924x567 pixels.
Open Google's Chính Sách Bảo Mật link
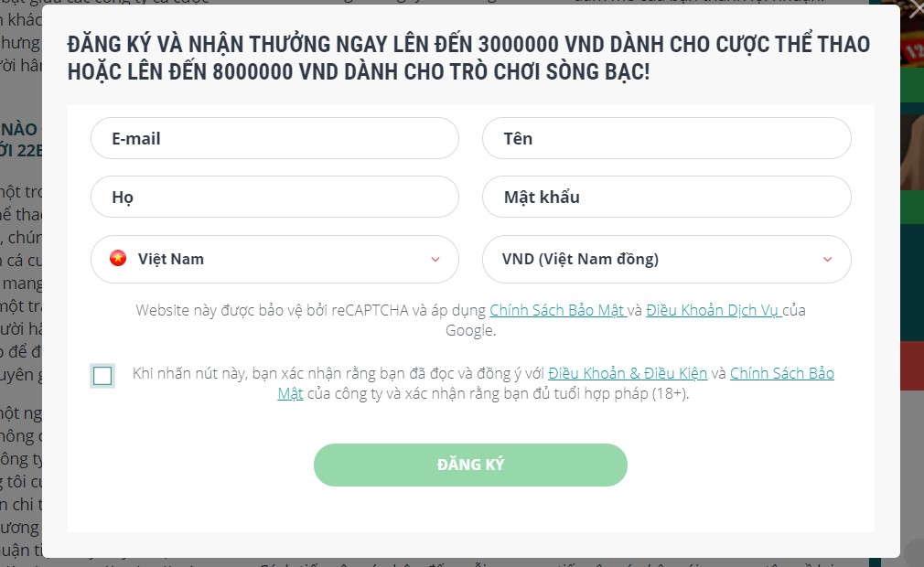tap(557, 310)
